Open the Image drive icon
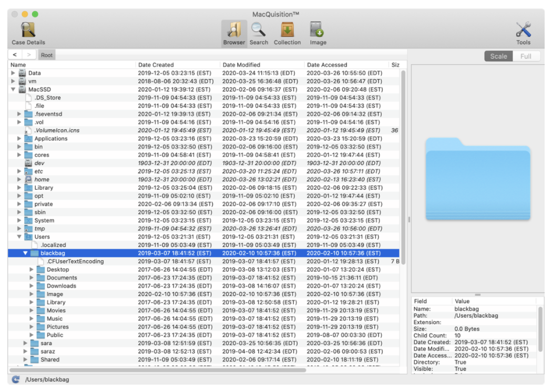The image size is (552, 392). (318, 29)
